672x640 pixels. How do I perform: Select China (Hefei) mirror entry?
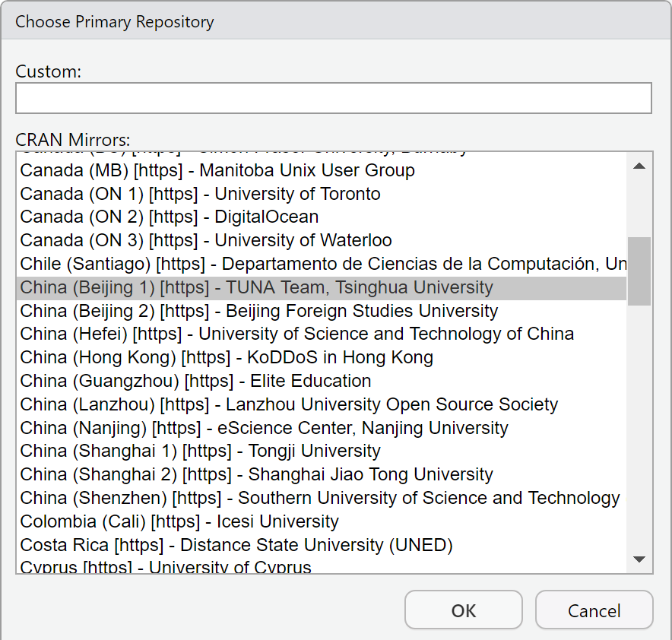pos(296,334)
